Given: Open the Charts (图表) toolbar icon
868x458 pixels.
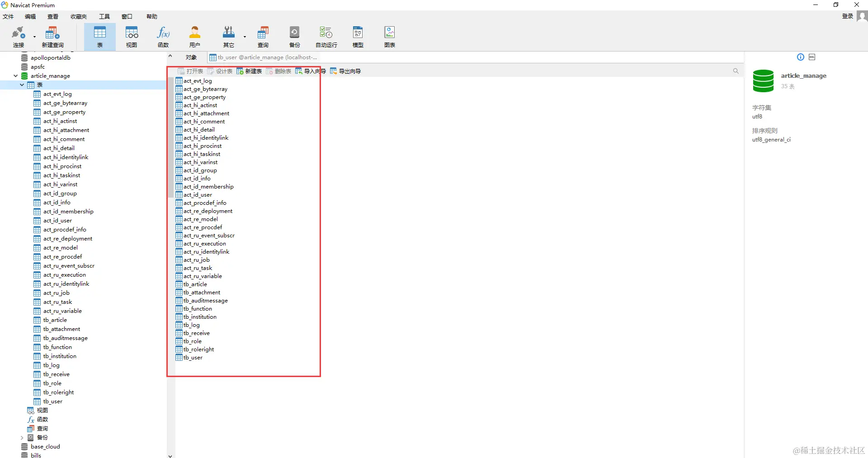Looking at the screenshot, I should pos(390,37).
